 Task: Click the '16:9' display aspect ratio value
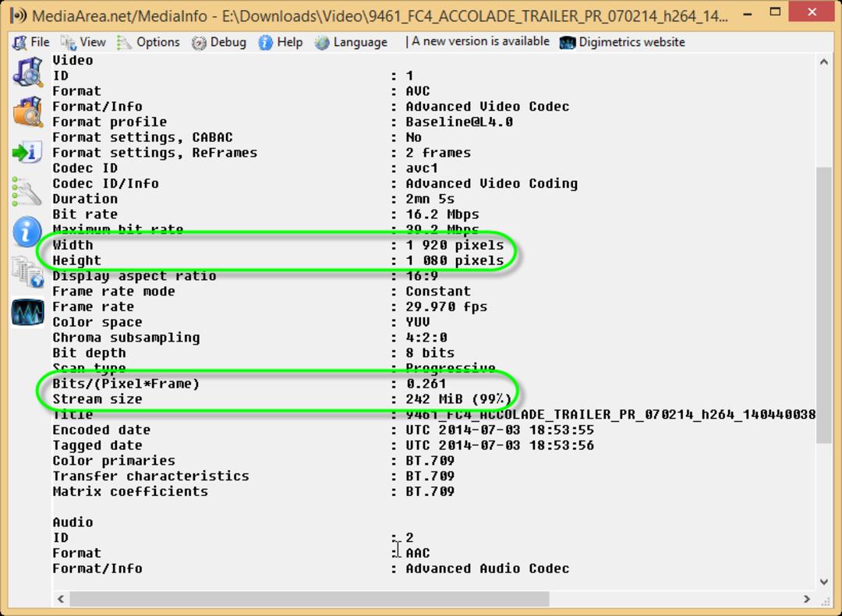tap(422, 276)
